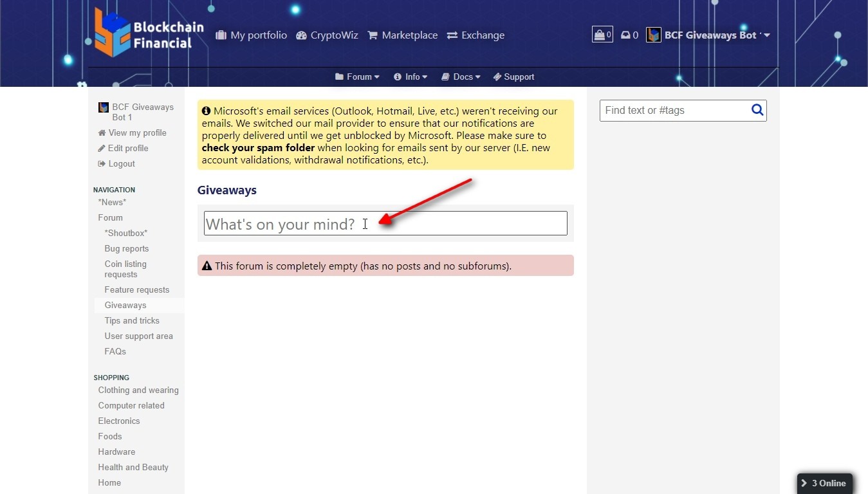Go to the CryptoWiz section

[327, 35]
